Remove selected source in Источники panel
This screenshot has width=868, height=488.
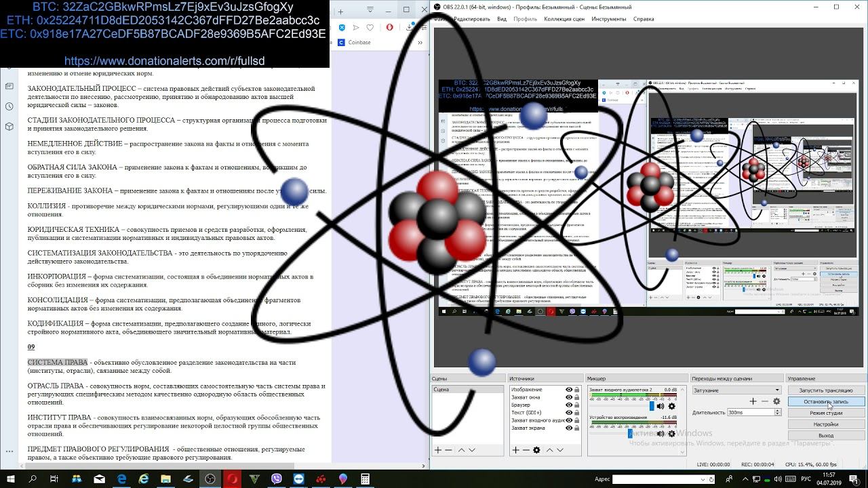click(526, 450)
